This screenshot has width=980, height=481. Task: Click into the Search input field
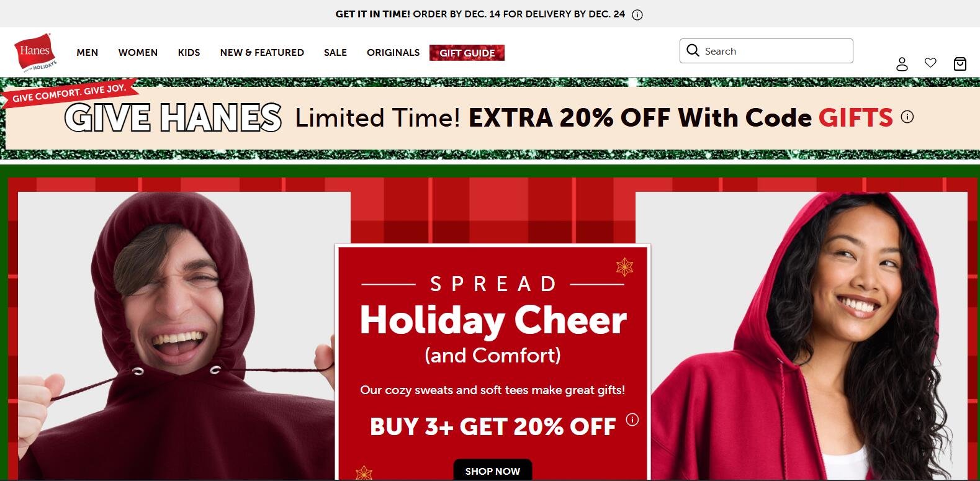[x=766, y=51]
